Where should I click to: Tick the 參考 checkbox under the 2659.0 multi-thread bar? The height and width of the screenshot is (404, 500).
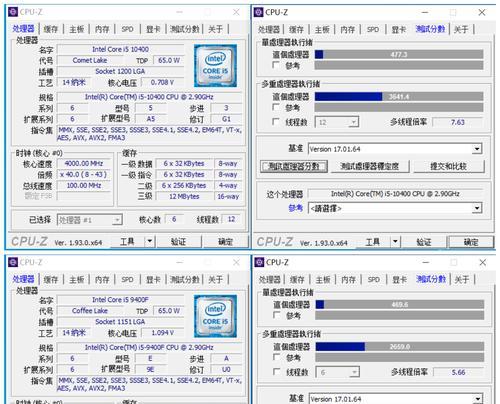click(277, 357)
